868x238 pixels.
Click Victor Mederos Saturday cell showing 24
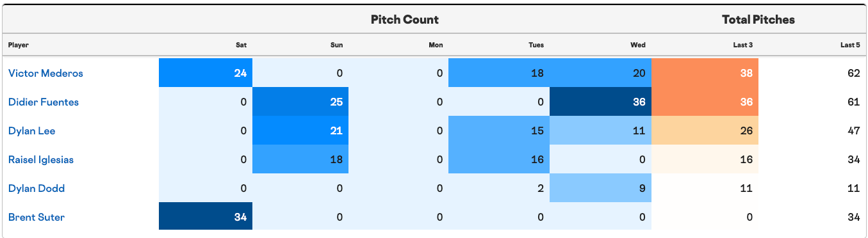coord(206,73)
